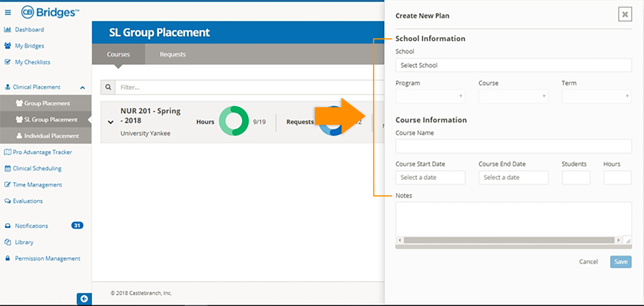Open the Select School field
The width and height of the screenshot is (644, 306).
(513, 65)
